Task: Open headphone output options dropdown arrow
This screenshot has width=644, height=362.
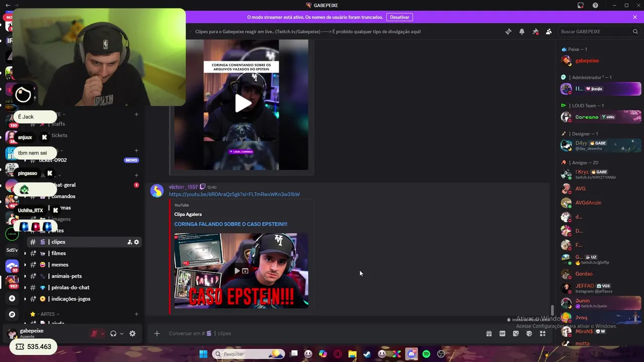Action: [x=122, y=333]
